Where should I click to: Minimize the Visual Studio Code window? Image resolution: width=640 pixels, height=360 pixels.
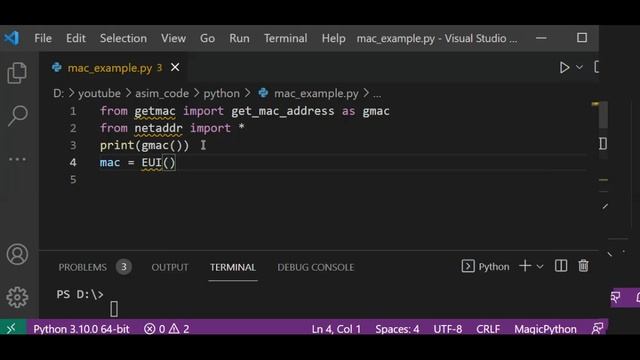(x=541, y=38)
